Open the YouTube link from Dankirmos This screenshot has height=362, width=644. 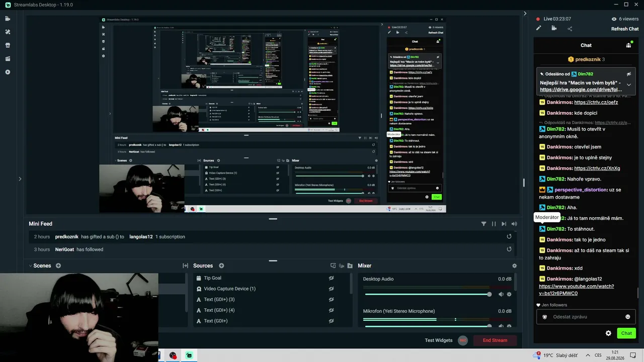pyautogui.click(x=577, y=290)
